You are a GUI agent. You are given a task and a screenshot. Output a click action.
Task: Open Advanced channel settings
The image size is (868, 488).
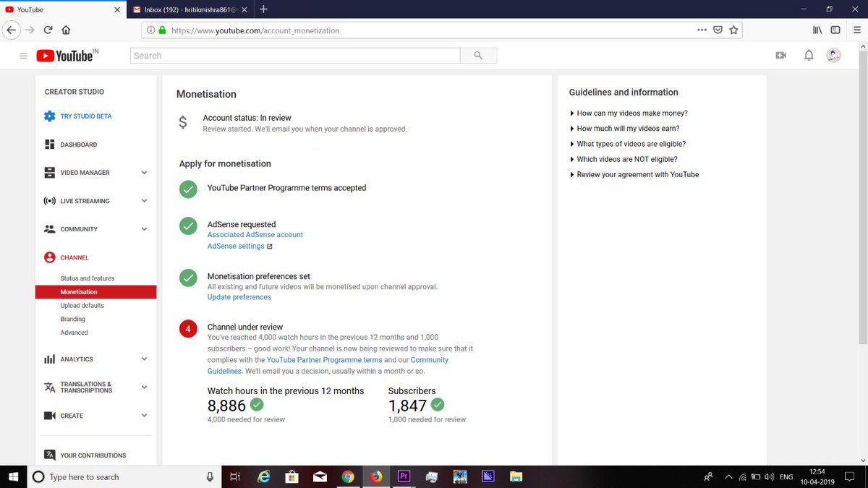click(75, 333)
